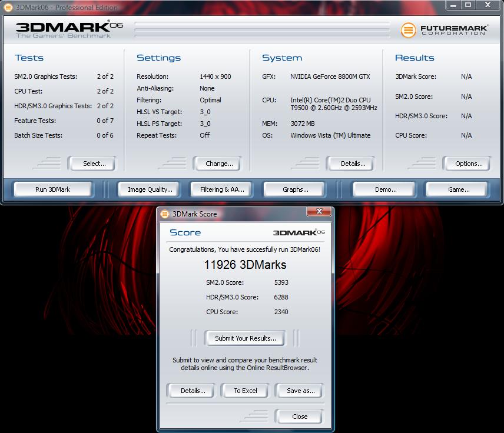Click 'Feature Tests:' label

pyautogui.click(x=35, y=121)
